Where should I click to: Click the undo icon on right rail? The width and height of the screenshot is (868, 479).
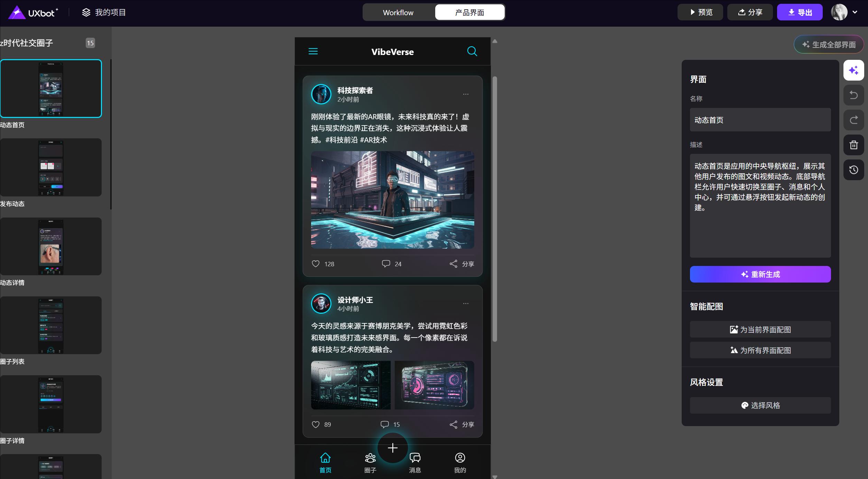pyautogui.click(x=853, y=95)
